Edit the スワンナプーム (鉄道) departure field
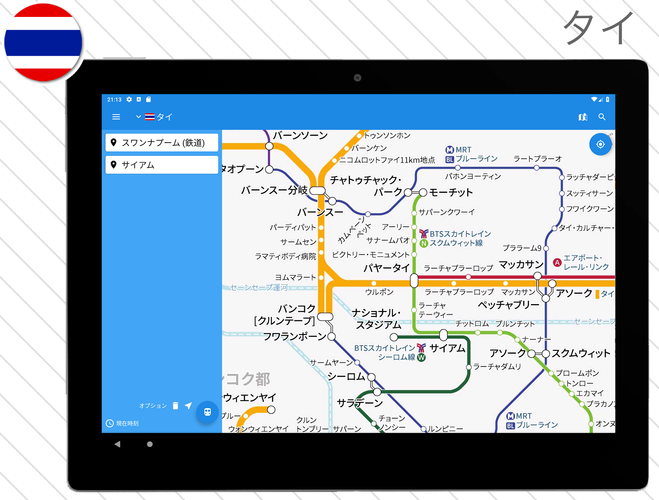Screen dimensions: 659x500 point(162,142)
